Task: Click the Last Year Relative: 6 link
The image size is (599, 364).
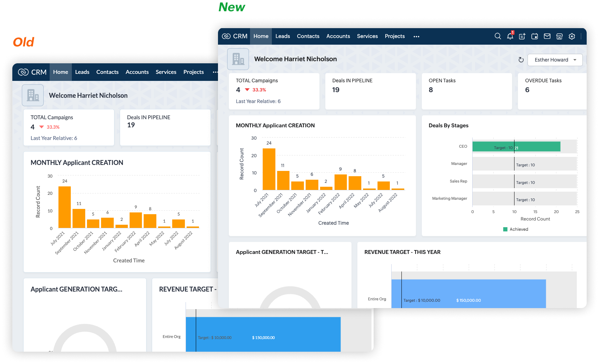Action: [258, 101]
